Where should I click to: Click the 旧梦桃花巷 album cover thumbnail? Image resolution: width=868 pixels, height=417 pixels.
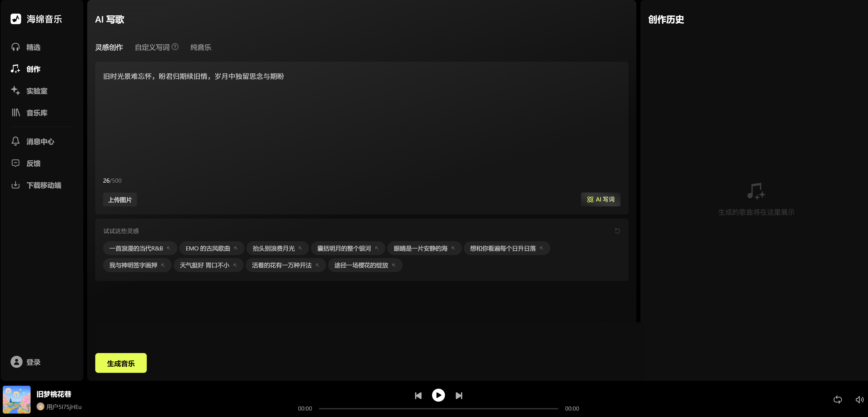(17, 400)
